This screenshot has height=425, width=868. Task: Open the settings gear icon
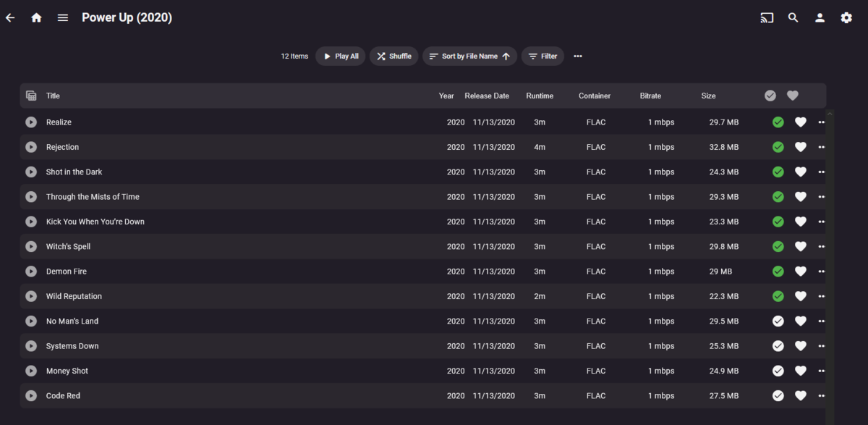[846, 17]
